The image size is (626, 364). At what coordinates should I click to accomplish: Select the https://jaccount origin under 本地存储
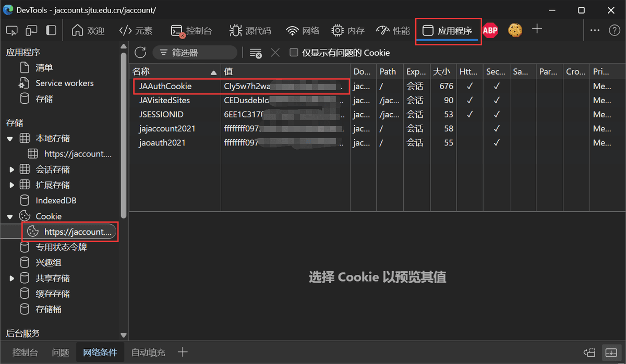click(78, 154)
